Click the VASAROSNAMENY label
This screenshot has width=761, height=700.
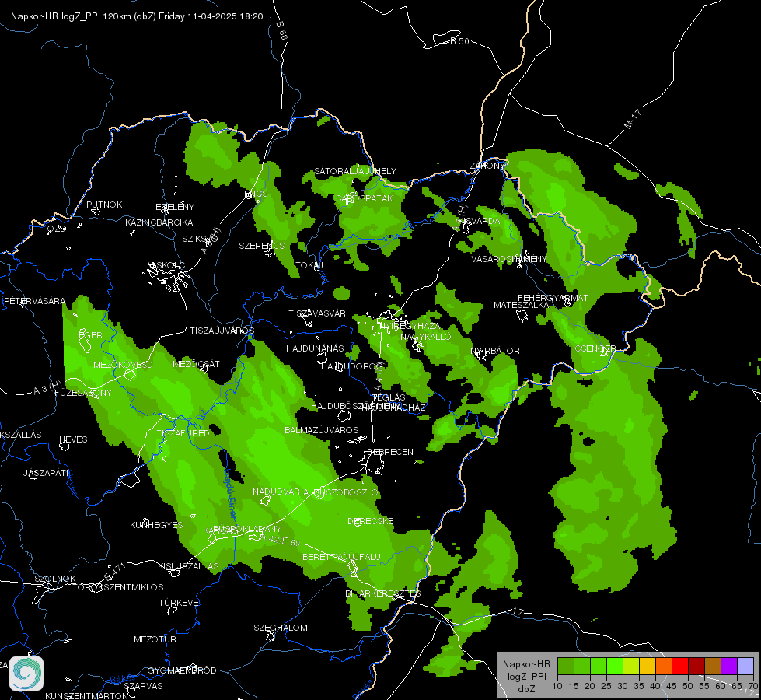point(509,259)
